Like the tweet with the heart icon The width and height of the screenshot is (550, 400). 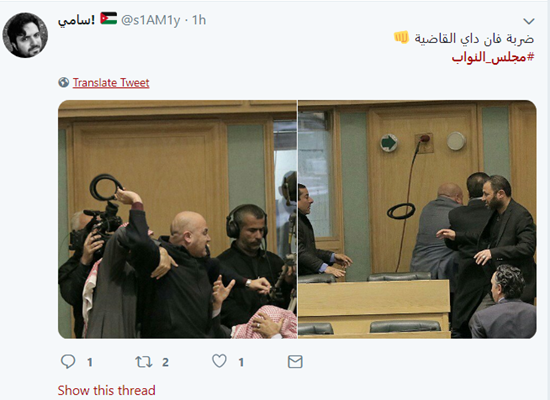pyautogui.click(x=220, y=361)
